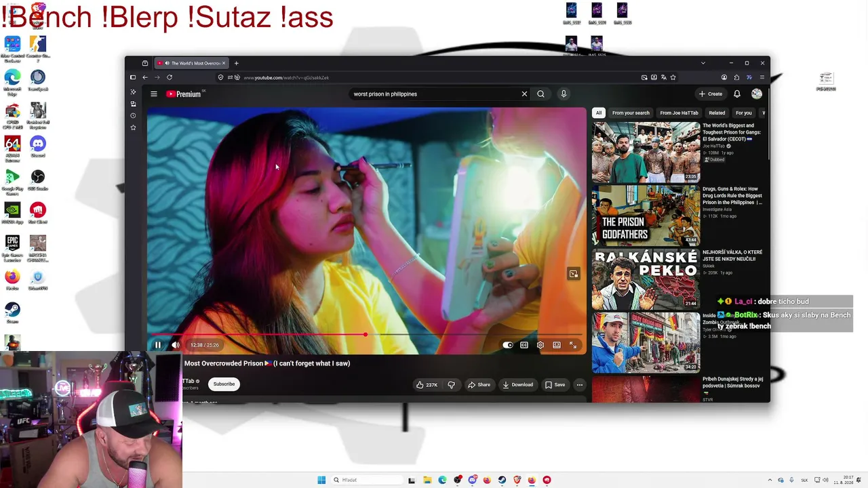Open a new browser tab

point(237,63)
